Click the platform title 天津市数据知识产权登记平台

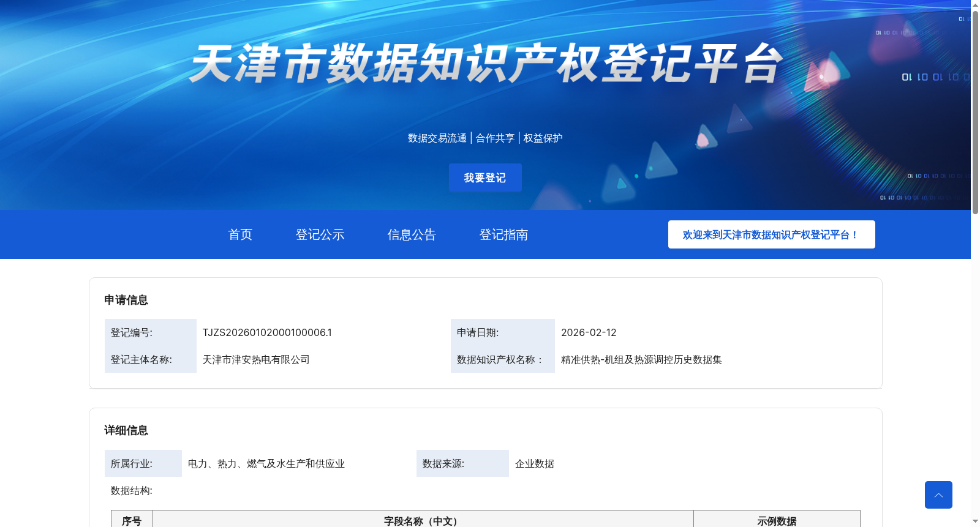(486, 64)
